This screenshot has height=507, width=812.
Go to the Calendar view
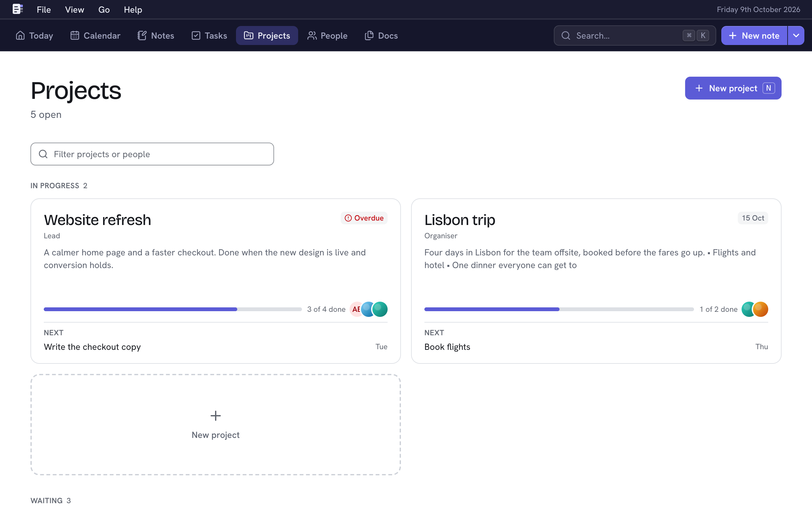(x=95, y=35)
